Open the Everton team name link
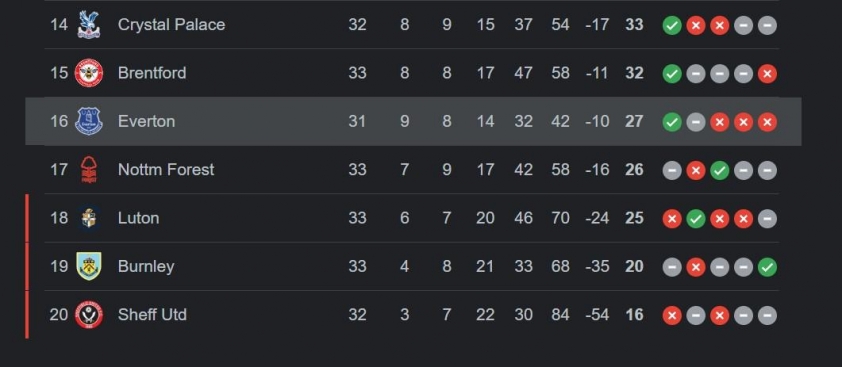 147,121
